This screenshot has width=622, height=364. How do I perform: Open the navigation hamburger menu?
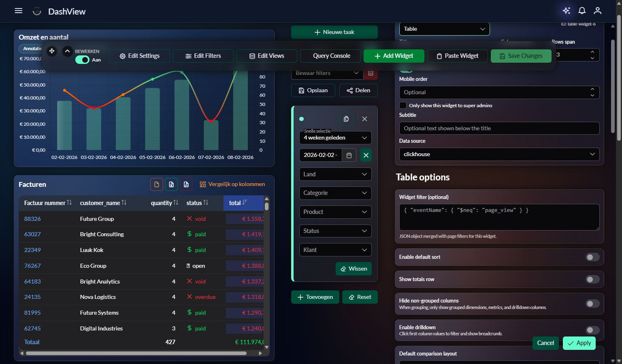[x=18, y=11]
